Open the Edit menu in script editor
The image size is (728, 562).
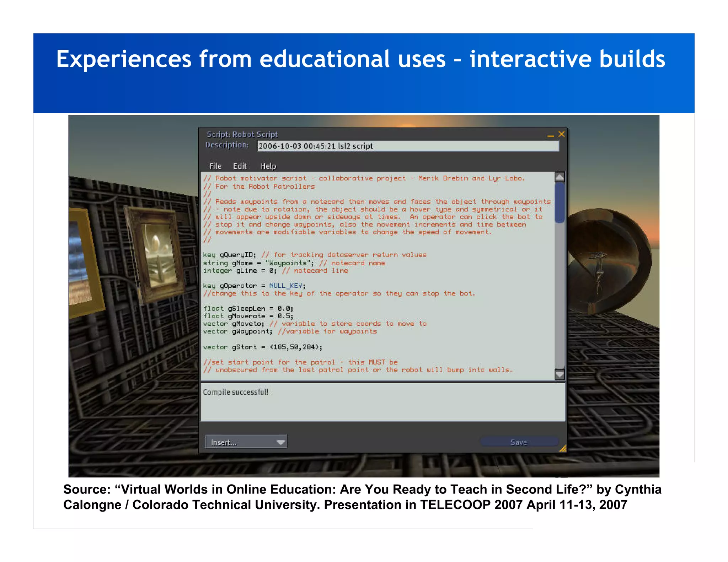(x=240, y=166)
